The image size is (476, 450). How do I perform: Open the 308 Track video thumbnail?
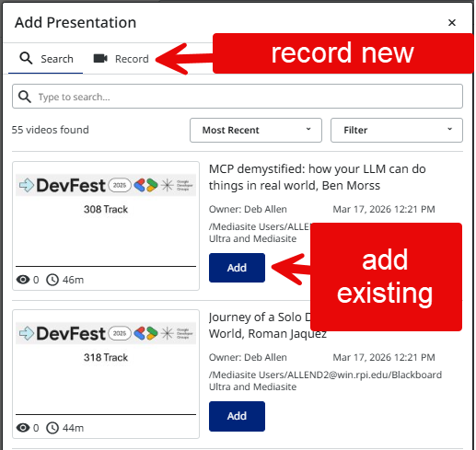pyautogui.click(x=106, y=225)
